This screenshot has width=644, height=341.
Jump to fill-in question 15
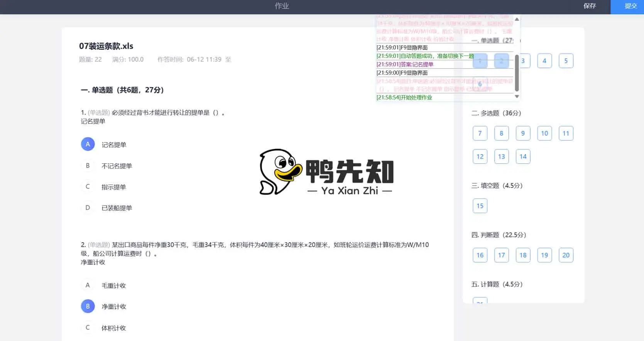tap(480, 206)
